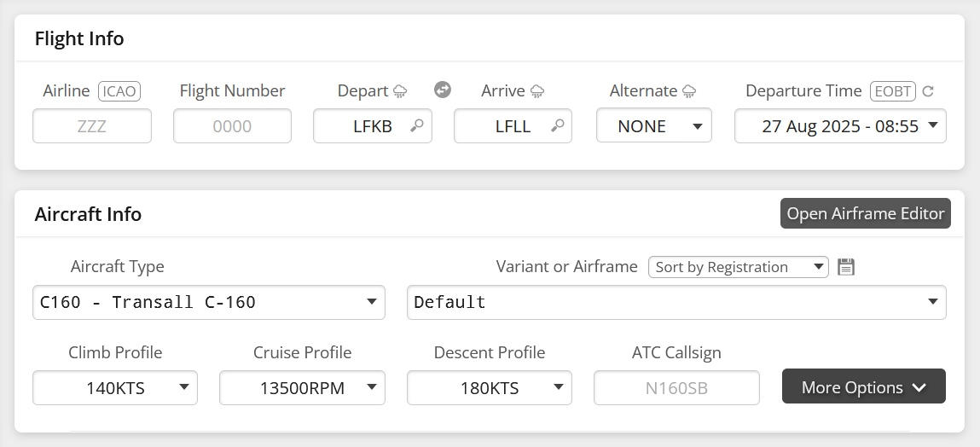Click the ATC Callsign input field

click(676, 388)
